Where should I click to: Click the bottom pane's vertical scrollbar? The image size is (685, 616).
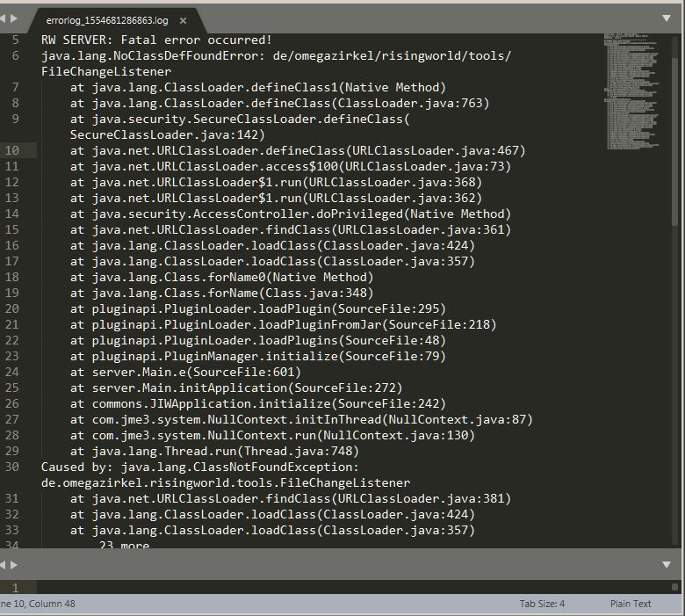678,587
